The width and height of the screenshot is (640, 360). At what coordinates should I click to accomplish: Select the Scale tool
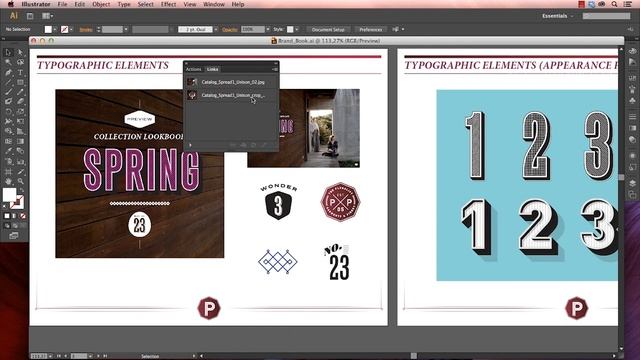coord(20,111)
